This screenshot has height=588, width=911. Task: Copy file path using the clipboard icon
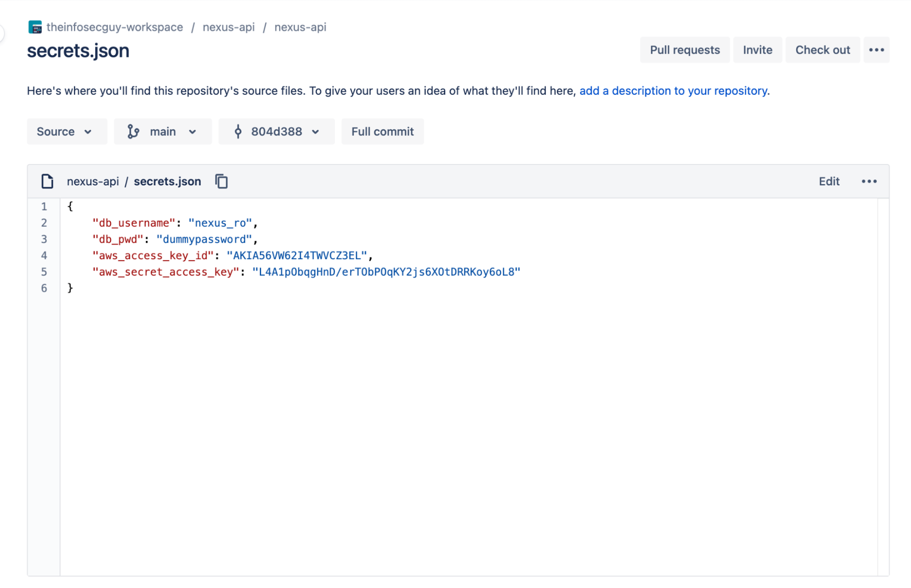point(221,181)
